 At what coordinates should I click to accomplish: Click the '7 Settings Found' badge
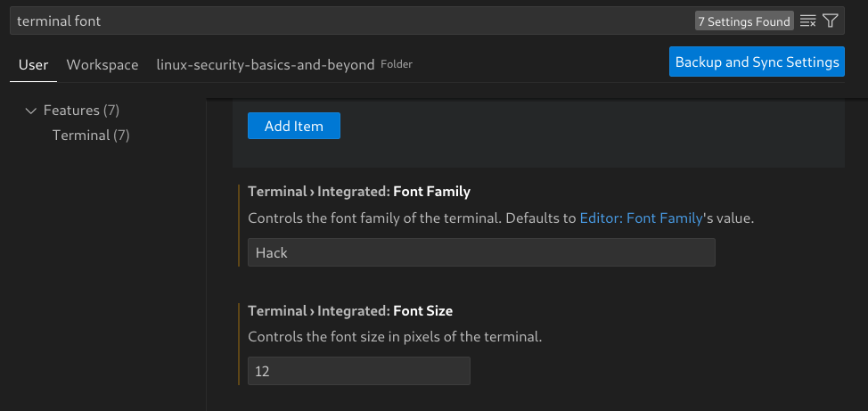[743, 21]
